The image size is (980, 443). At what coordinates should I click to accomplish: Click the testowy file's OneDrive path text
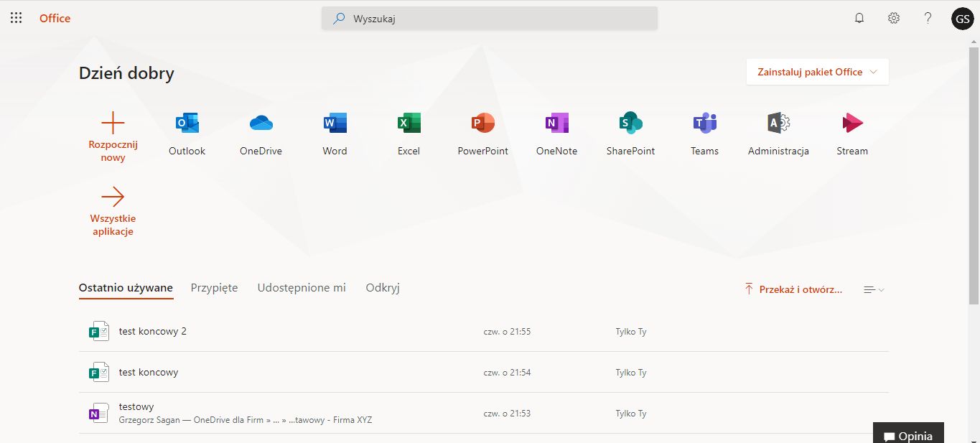246,420
